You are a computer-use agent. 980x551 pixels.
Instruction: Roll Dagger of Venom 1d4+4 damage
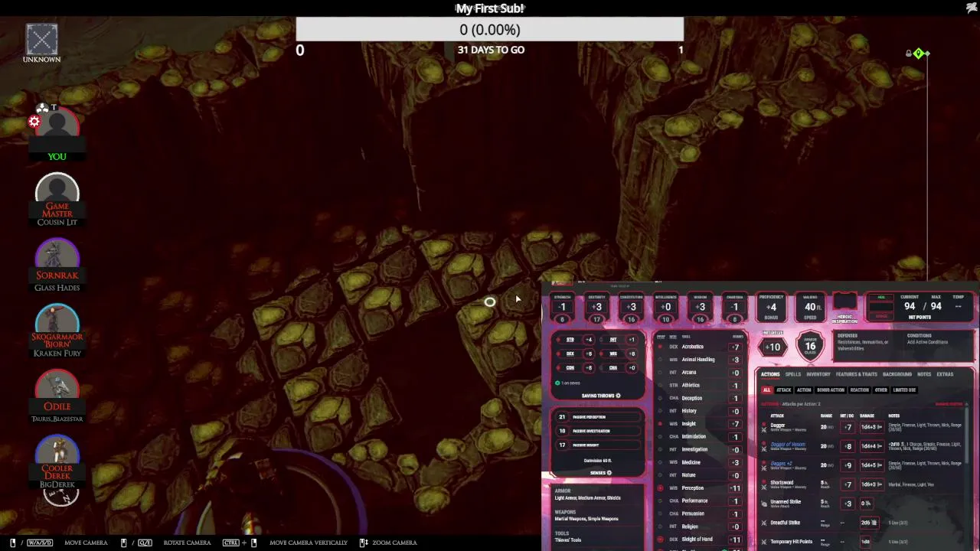871,446
